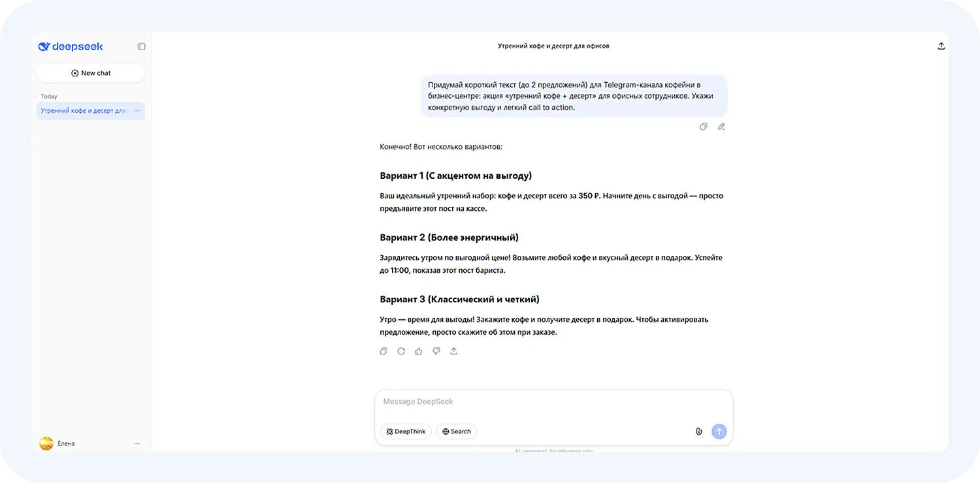Export the conversation via the top-right share icon
Screen dimensions: 980x483
(941, 46)
